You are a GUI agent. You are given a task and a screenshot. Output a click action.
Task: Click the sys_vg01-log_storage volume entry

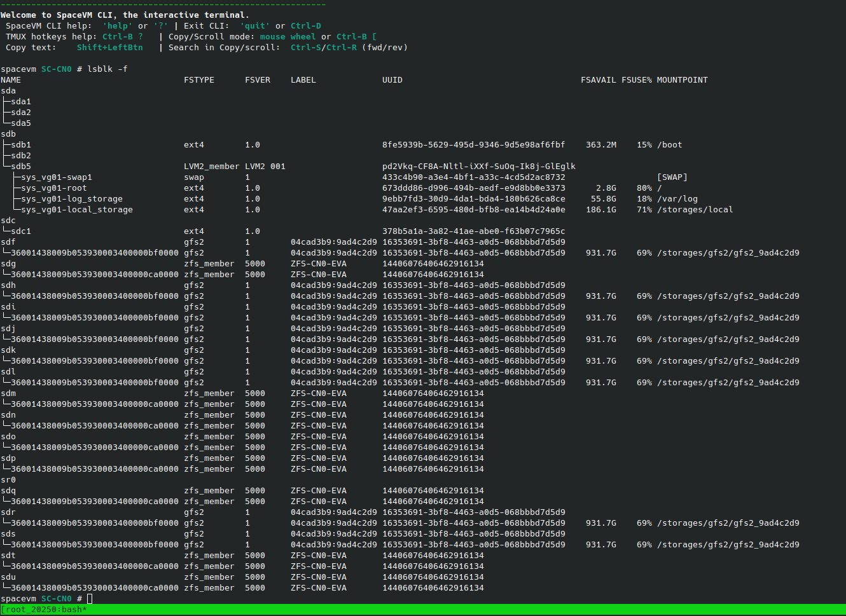coord(71,199)
